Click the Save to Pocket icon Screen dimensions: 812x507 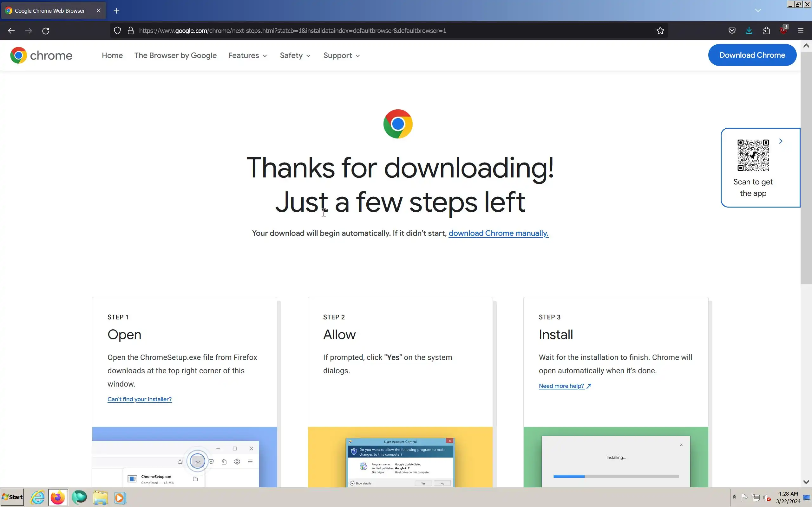[732, 30]
